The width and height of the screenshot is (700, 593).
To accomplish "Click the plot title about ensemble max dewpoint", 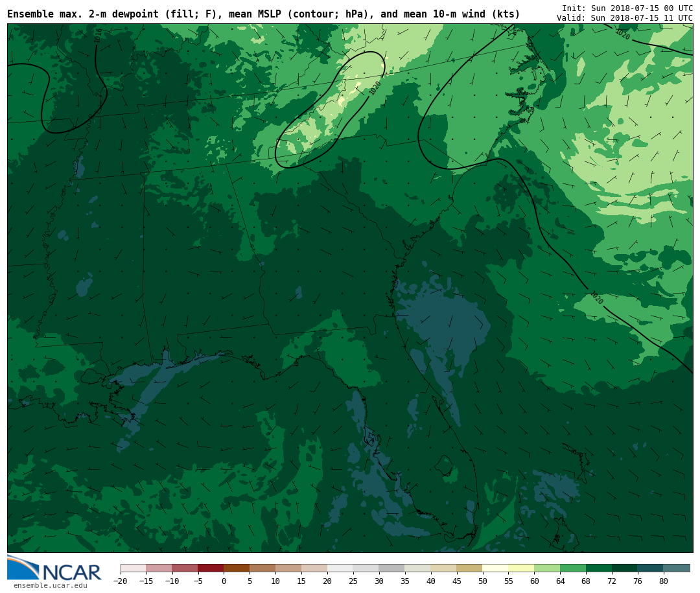I will pos(263,14).
